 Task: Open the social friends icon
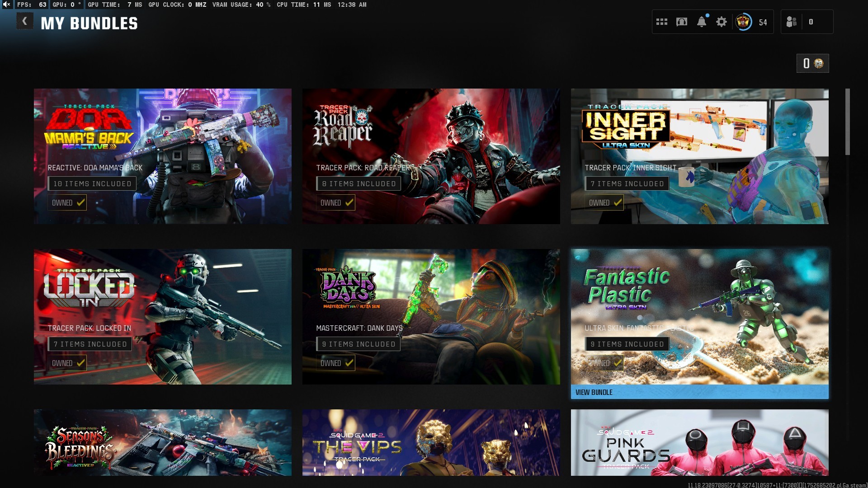(791, 22)
